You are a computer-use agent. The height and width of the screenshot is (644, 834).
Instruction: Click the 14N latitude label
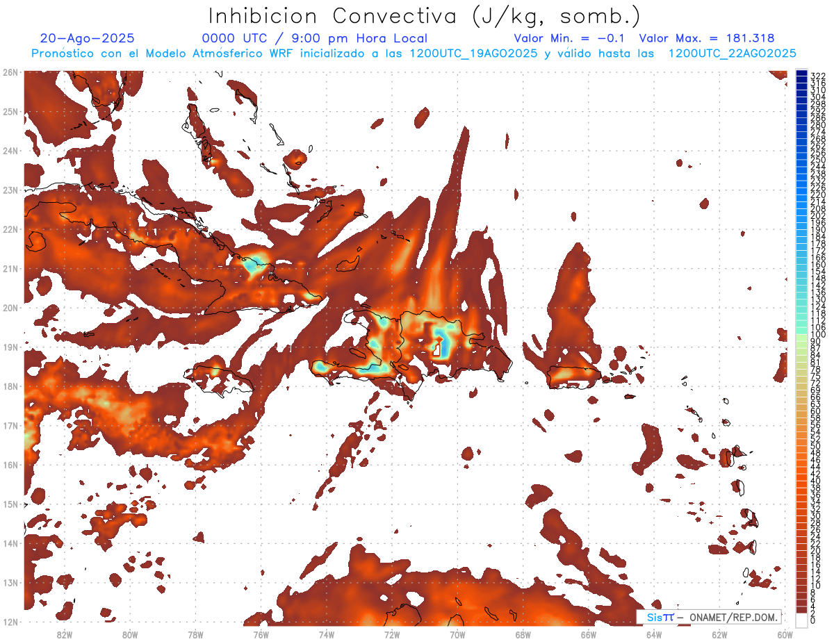(10, 543)
